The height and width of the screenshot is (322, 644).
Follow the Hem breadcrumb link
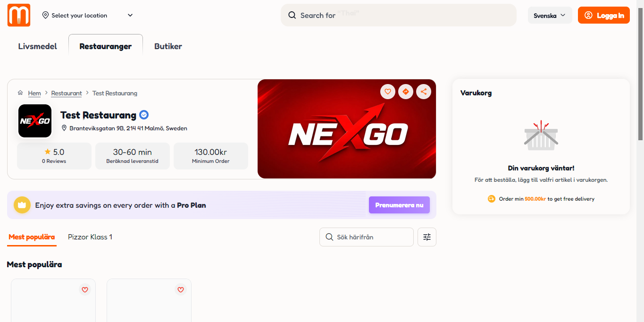click(34, 93)
